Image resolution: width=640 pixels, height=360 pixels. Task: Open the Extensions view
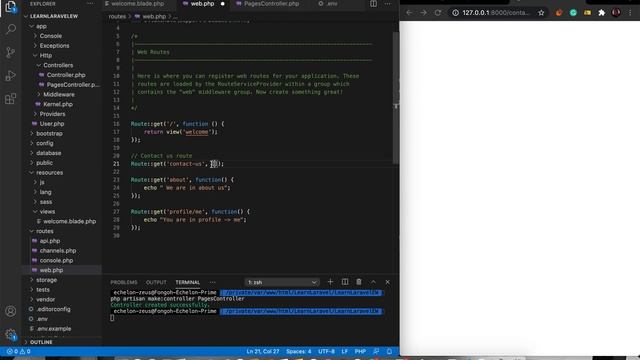[x=11, y=99]
